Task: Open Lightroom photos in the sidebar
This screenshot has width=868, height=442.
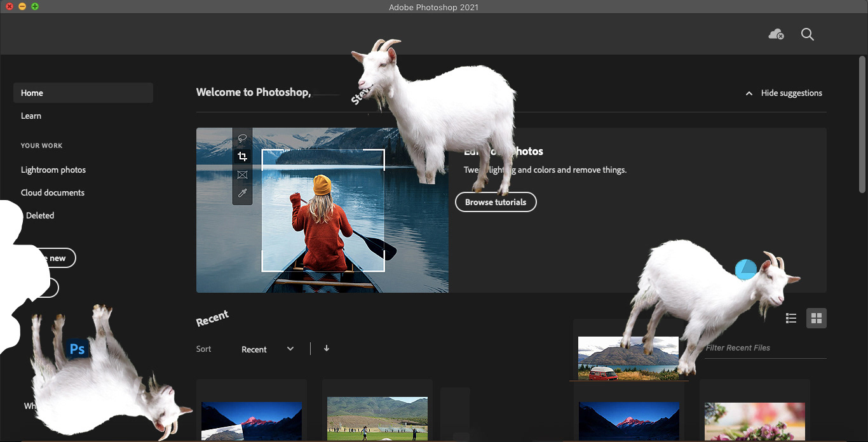Action: coord(53,170)
